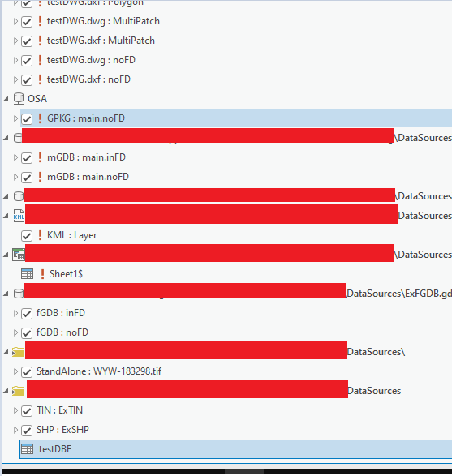Collapse the KML data source group
The image size is (452, 476).
(x=6, y=216)
